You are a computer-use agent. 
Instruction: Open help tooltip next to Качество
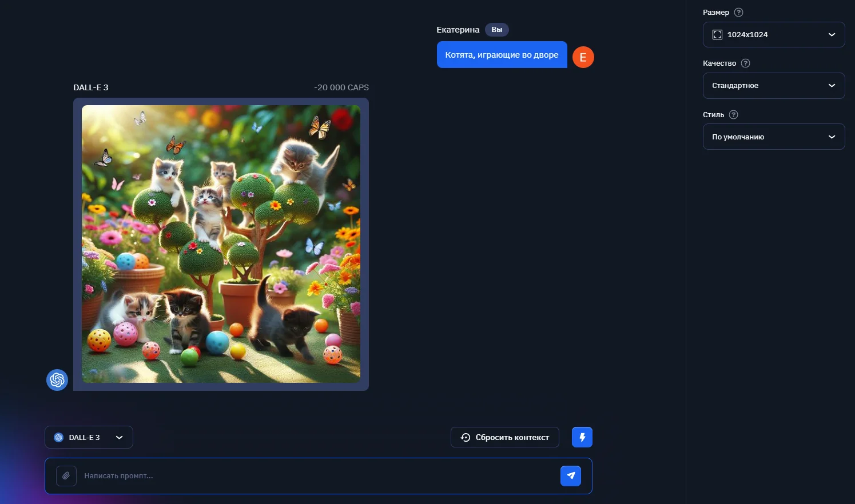tap(745, 63)
